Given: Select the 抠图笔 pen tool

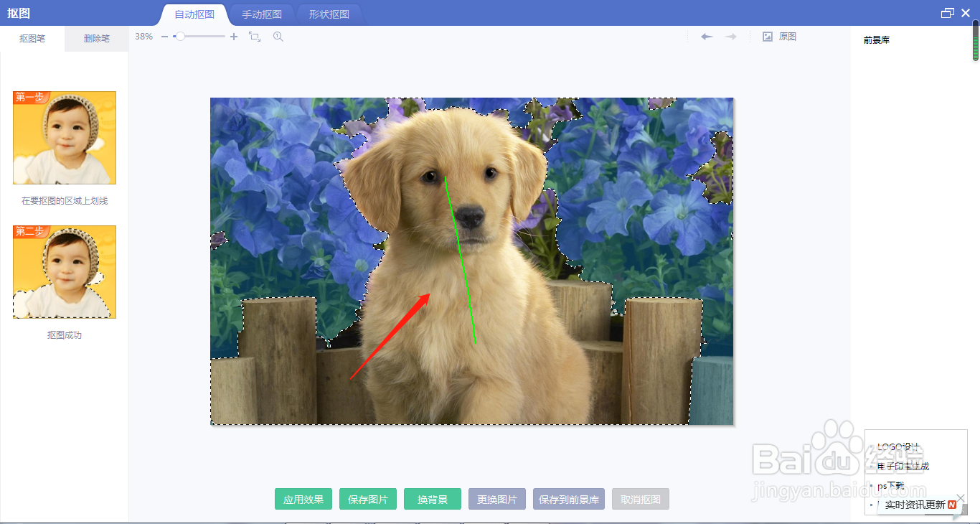Looking at the screenshot, I should tap(32, 39).
